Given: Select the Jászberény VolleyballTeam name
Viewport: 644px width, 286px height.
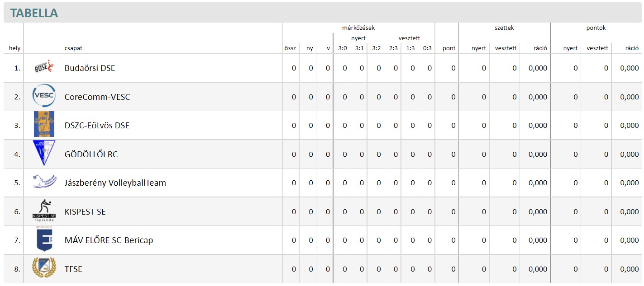Looking at the screenshot, I should pyautogui.click(x=115, y=183).
